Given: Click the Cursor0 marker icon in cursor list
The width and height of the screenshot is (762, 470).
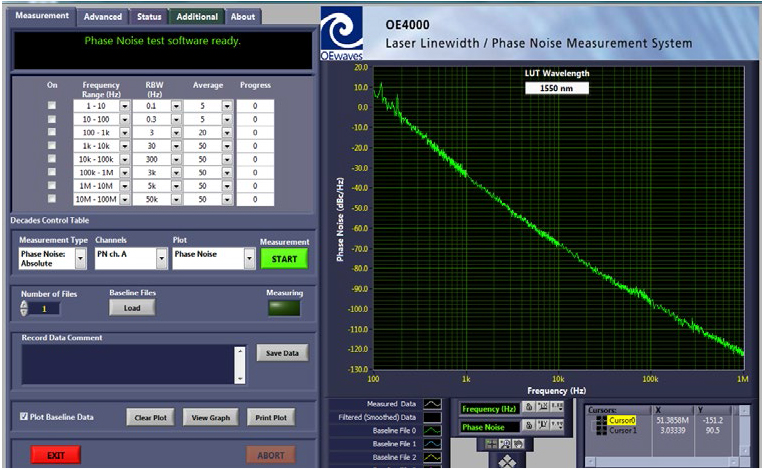Looking at the screenshot, I should click(601, 420).
